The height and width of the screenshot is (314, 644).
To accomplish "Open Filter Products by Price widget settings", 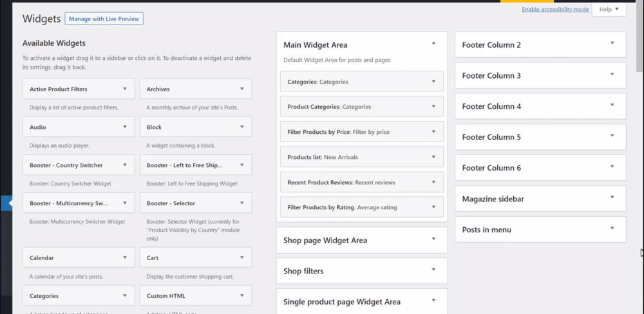I will click(x=433, y=132).
